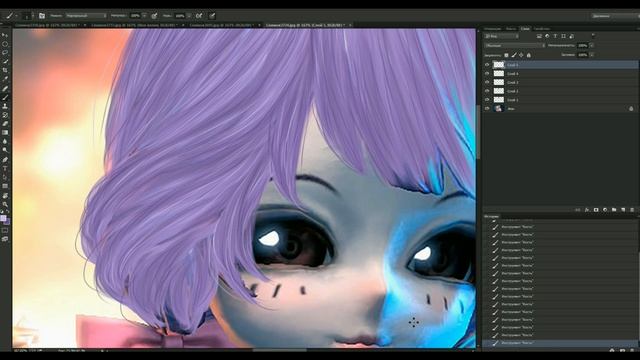Screen dimensions: 640x360
Task: Hide the topmost selected layer
Action: (x=487, y=64)
